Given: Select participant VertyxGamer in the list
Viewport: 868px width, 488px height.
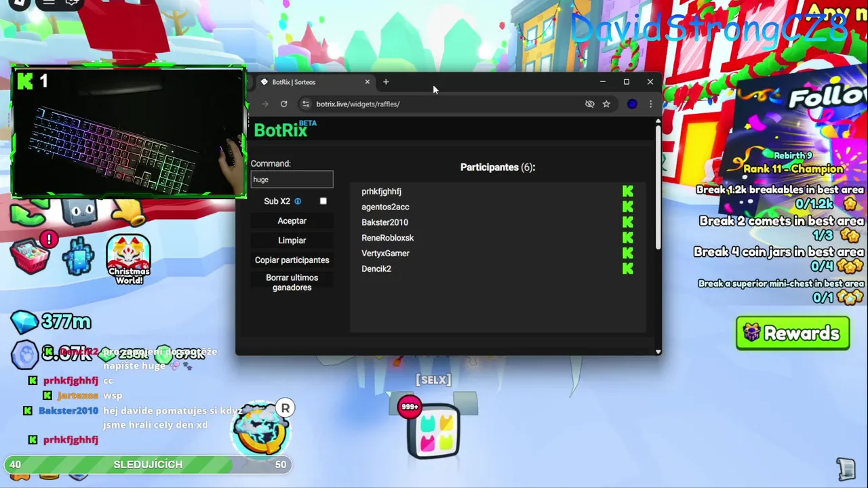Looking at the screenshot, I should [x=385, y=253].
